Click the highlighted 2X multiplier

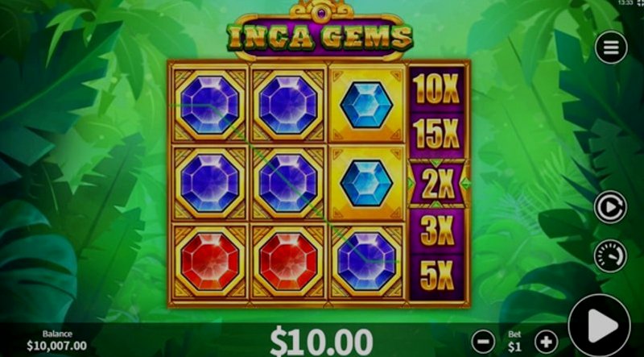click(x=437, y=183)
